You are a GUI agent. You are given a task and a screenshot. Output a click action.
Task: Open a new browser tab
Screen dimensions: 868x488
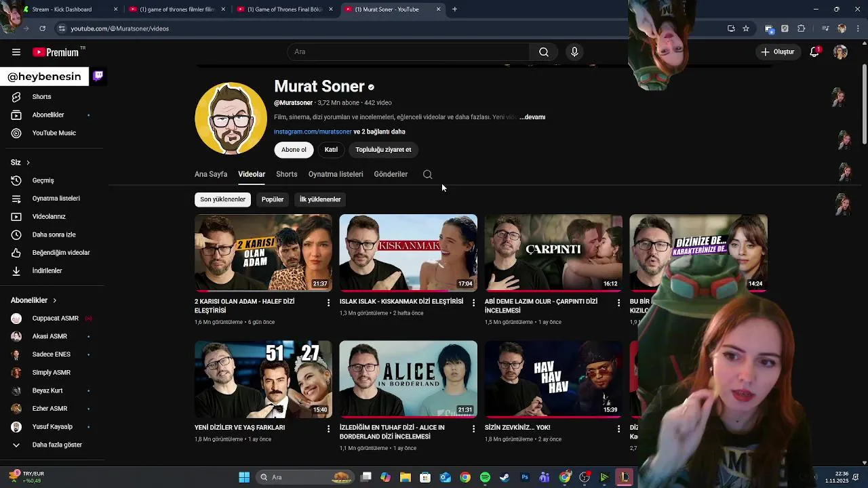coord(454,9)
